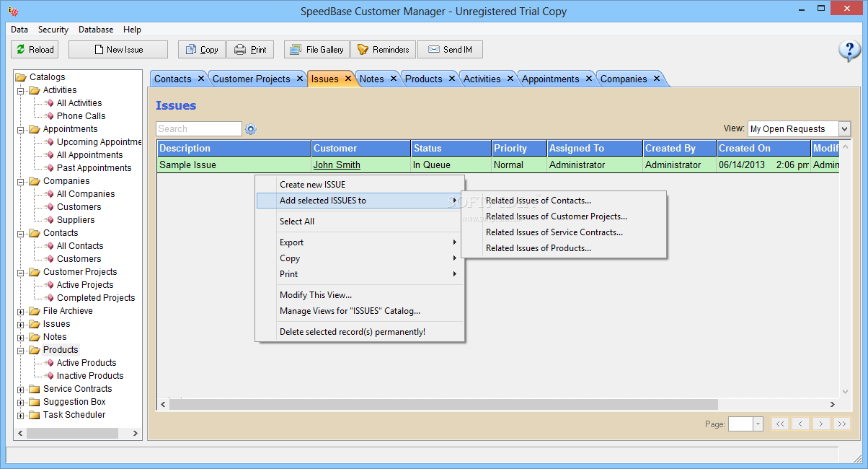This screenshot has height=469, width=868.
Task: Switch to the Appointments tab
Action: point(551,79)
